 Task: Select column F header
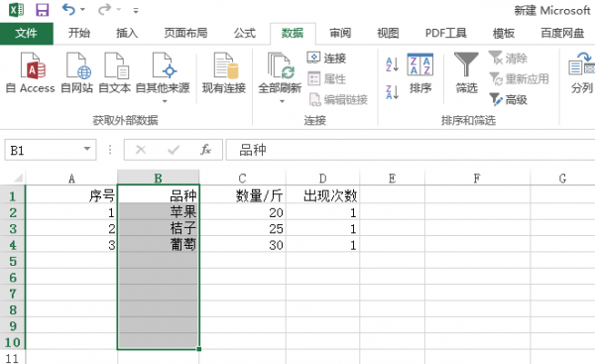pos(477,178)
